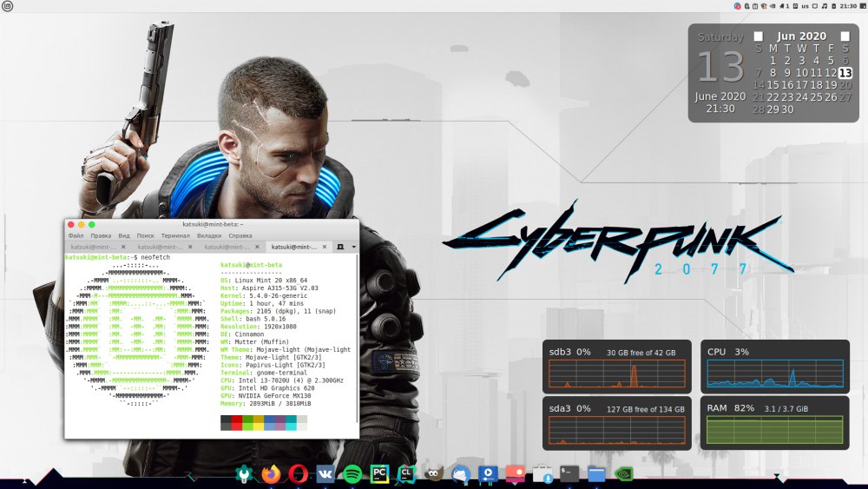Expand the terminal tab list dropdown arrow
Screen dimensions: 868x489
pyautogui.click(x=354, y=247)
